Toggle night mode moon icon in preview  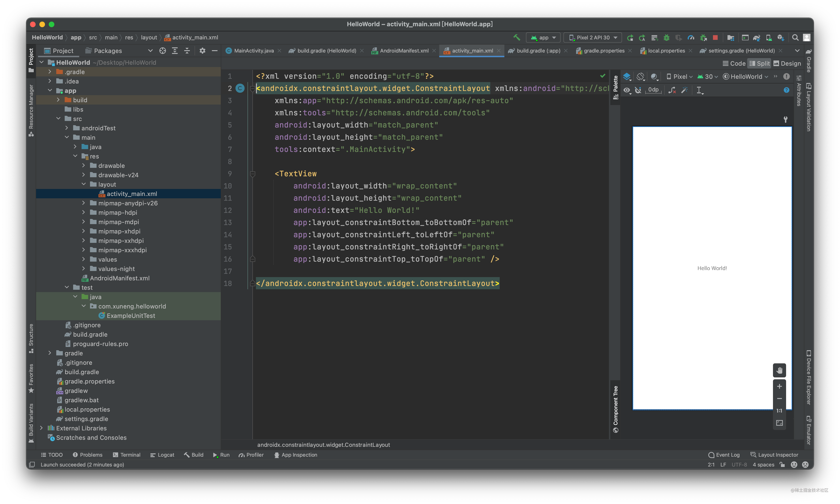pos(655,77)
